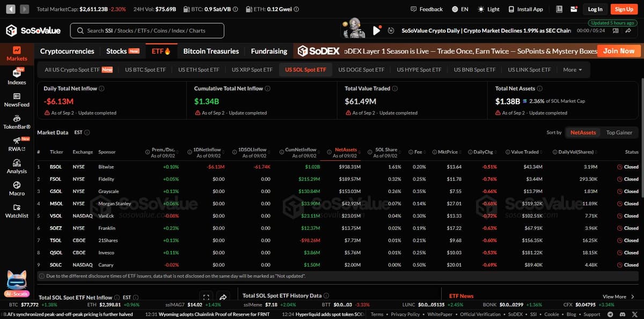644x319 pixels.
Task: Select the US ETH Spot ETF tab
Action: pos(199,70)
